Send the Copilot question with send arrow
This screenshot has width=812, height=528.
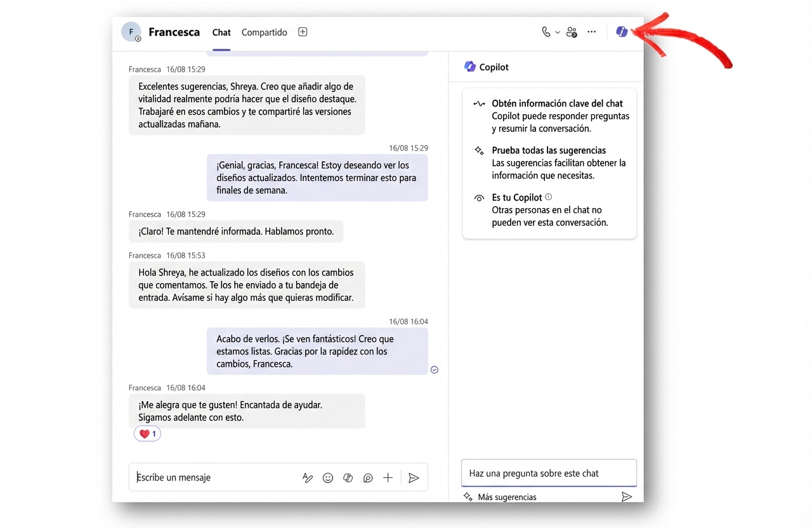[627, 496]
